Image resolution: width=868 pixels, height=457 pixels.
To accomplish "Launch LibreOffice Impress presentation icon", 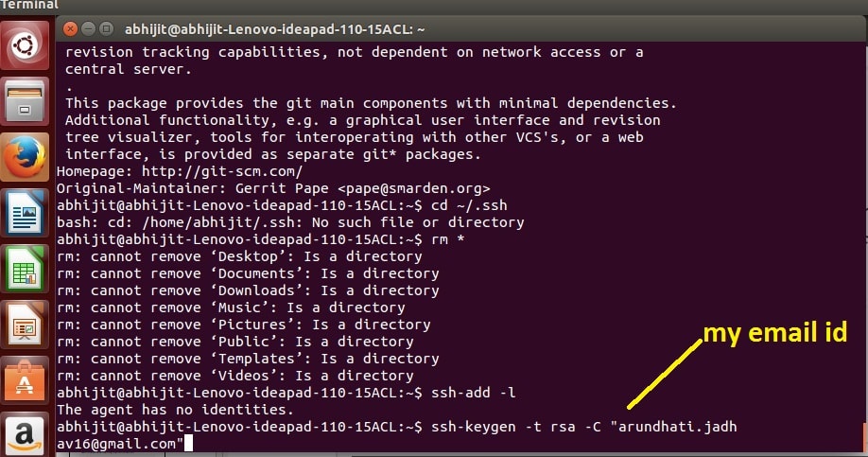I will pyautogui.click(x=25, y=325).
